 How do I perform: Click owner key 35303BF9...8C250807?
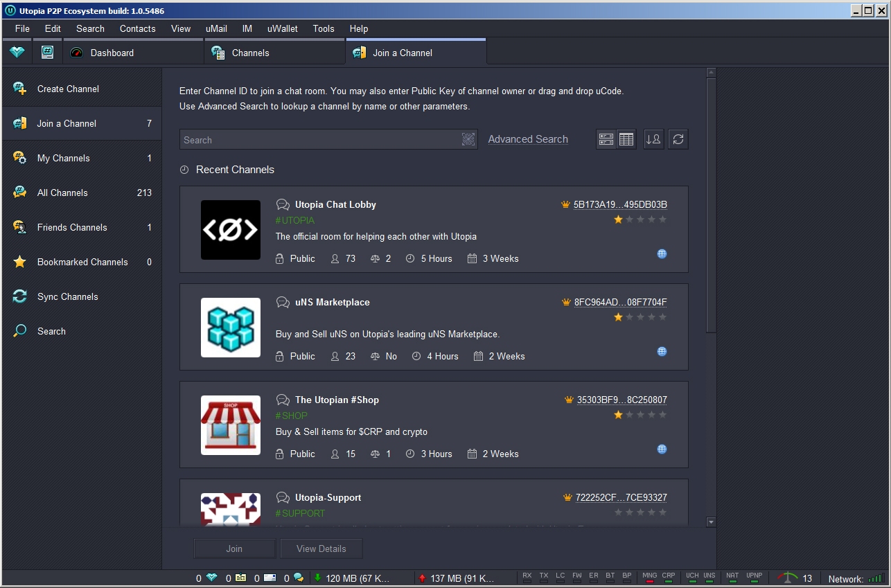click(622, 400)
